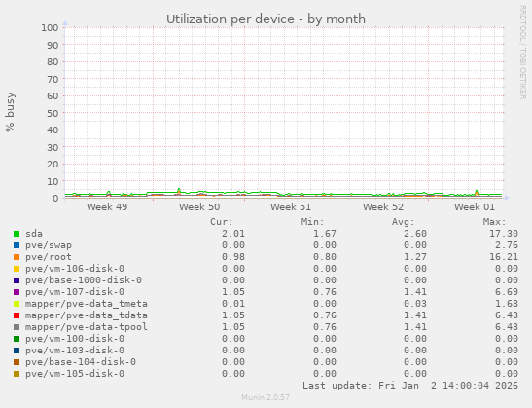
Task: Click sda average value 2.60
Action: tap(415, 234)
